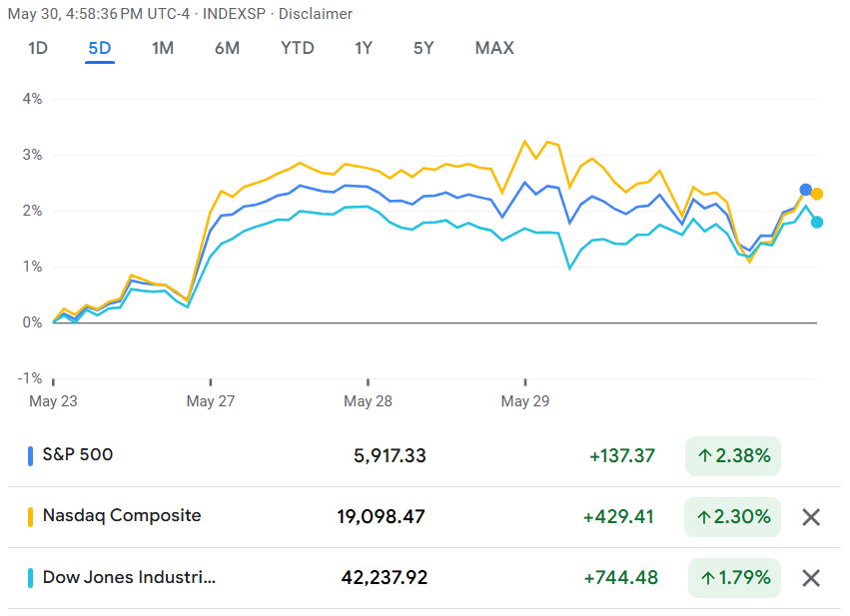Click the May 29 axis label
The image size is (850, 616).
tap(524, 401)
